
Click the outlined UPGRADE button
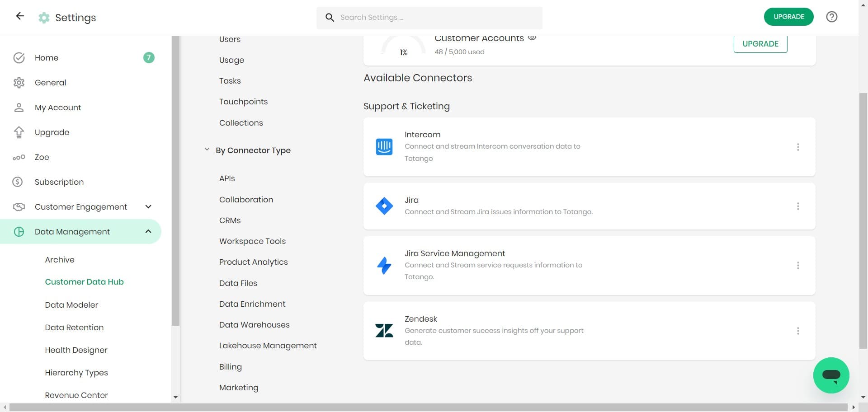point(760,44)
